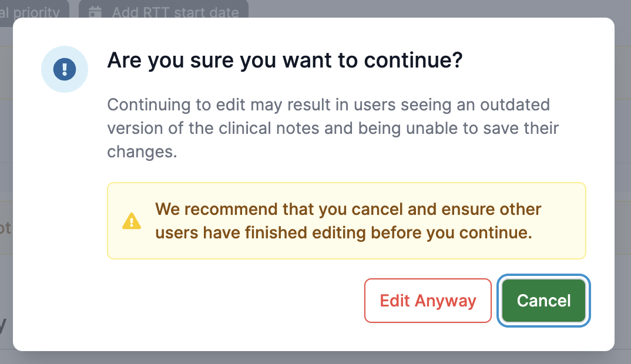Click the blue exclamation mark icon
Image resolution: width=631 pixels, height=364 pixels.
65,69
